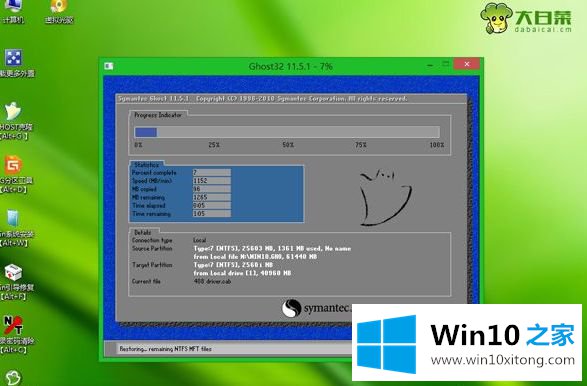Open the Computer desktop icon

click(x=13, y=10)
